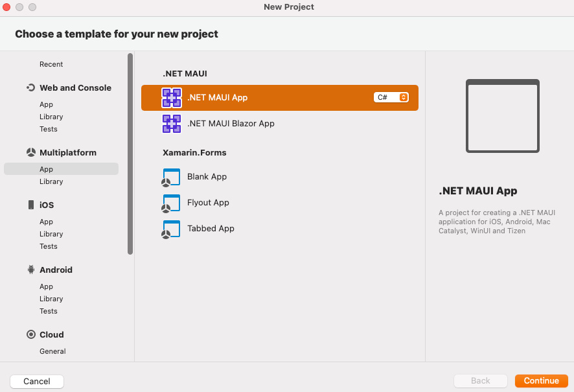
Task: Click the Tabbed App template icon
Action: click(171, 229)
